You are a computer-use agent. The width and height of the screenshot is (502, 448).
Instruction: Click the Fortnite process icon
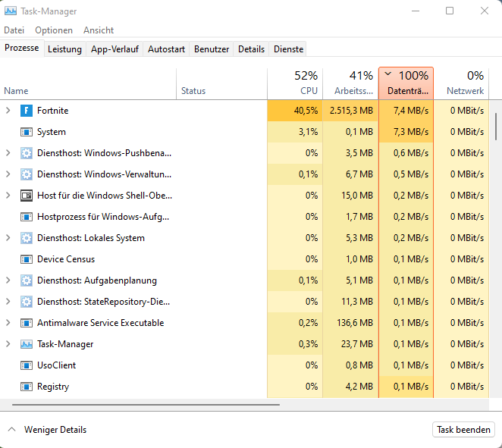[x=27, y=111]
